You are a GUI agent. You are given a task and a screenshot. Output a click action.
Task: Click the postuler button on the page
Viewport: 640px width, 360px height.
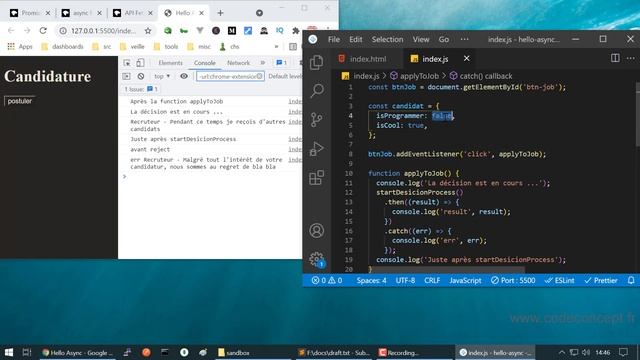(x=20, y=101)
